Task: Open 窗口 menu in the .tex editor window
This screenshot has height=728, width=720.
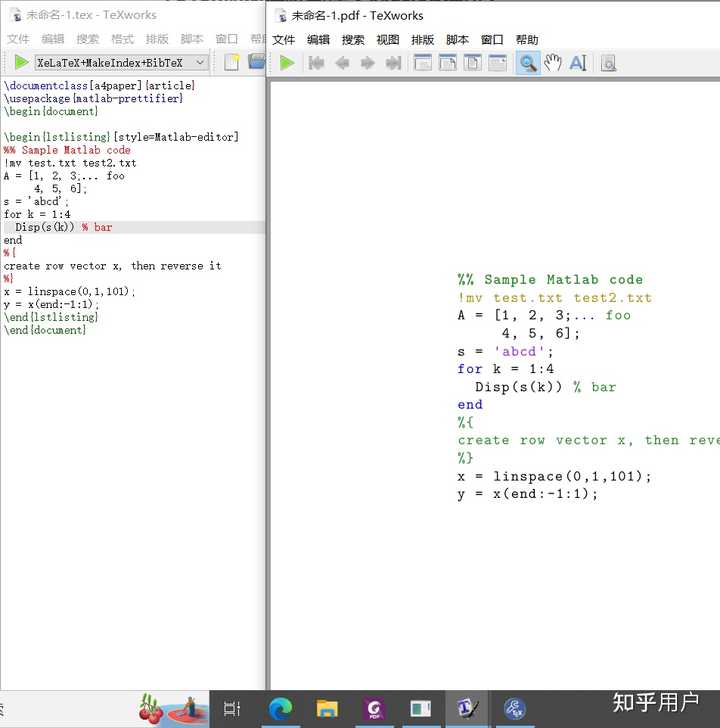Action: (x=227, y=39)
